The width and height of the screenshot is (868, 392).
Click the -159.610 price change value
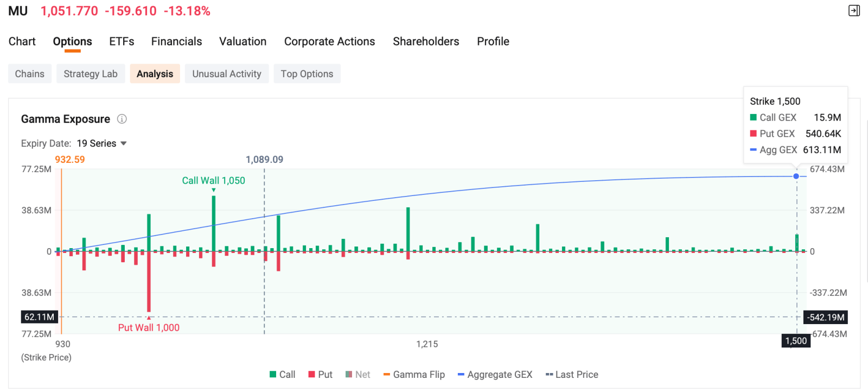click(x=131, y=11)
